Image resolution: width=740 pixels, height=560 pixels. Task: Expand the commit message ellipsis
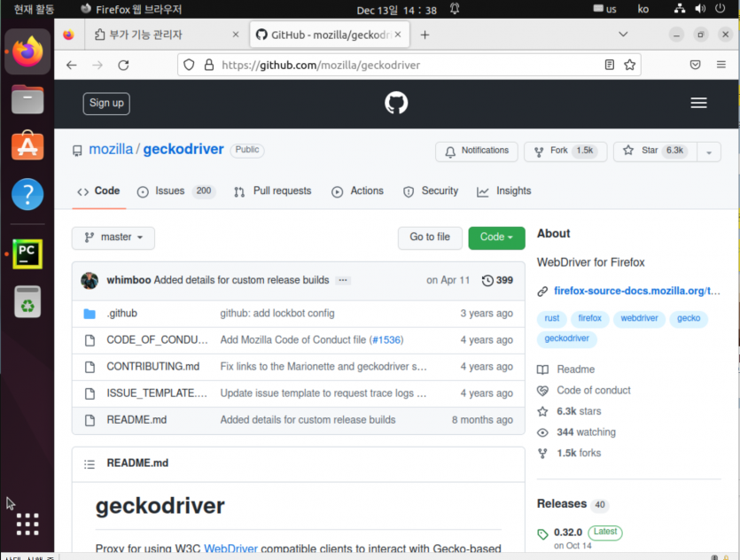[x=343, y=280]
